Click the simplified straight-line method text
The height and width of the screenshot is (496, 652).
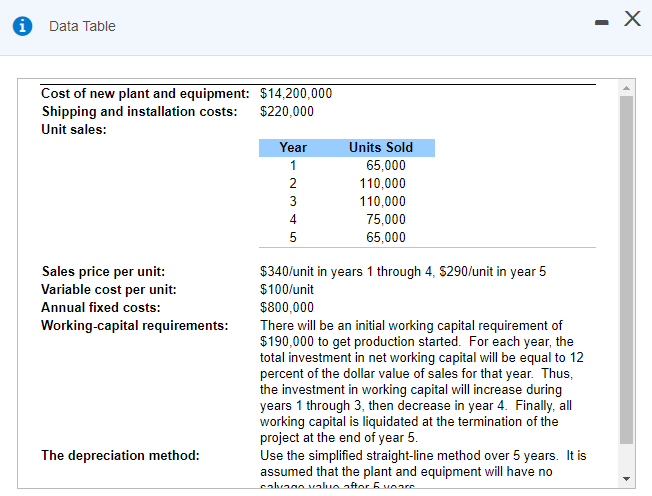click(423, 455)
